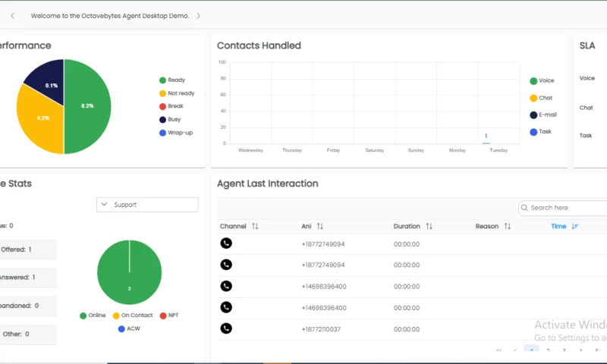Toggle the Time column sort direction icon
The height and width of the screenshot is (364, 607).
click(575, 226)
